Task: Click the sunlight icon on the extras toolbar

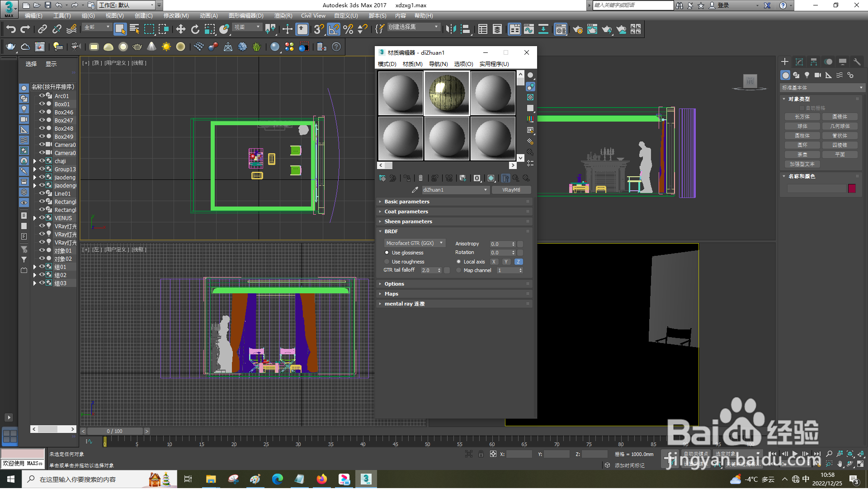Action: pyautogui.click(x=166, y=47)
